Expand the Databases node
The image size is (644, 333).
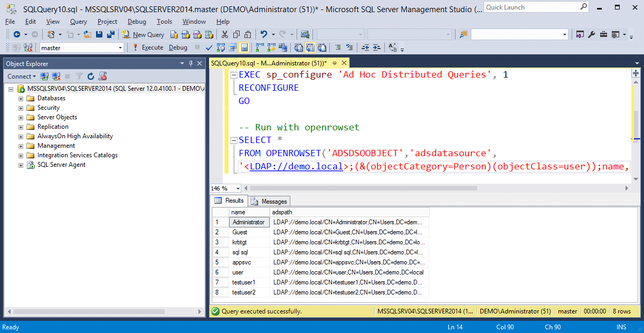tap(21, 98)
